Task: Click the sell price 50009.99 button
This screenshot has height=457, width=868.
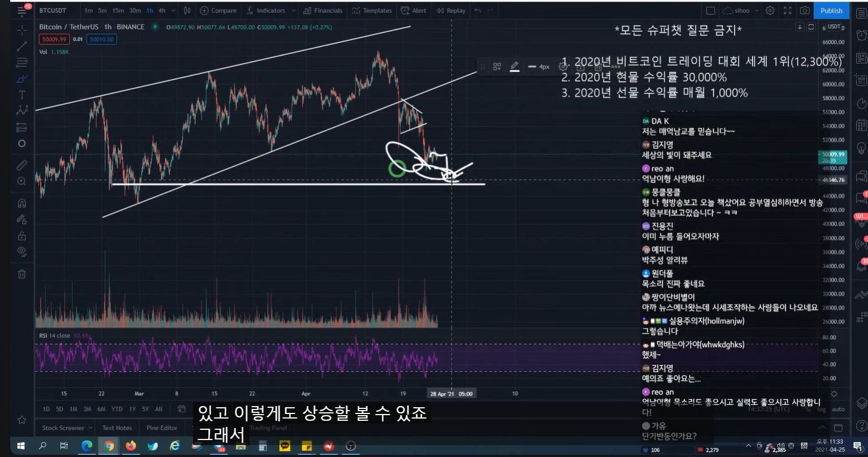Action: (x=54, y=39)
